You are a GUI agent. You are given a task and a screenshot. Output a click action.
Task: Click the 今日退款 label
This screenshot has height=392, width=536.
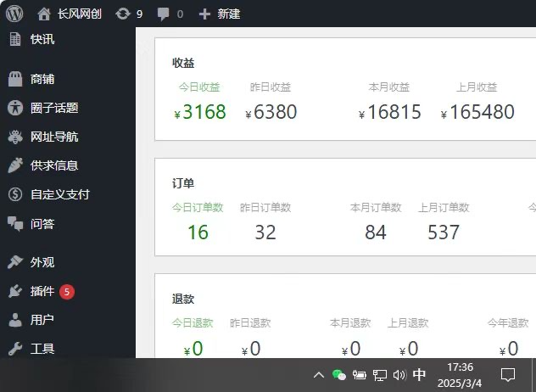(193, 323)
